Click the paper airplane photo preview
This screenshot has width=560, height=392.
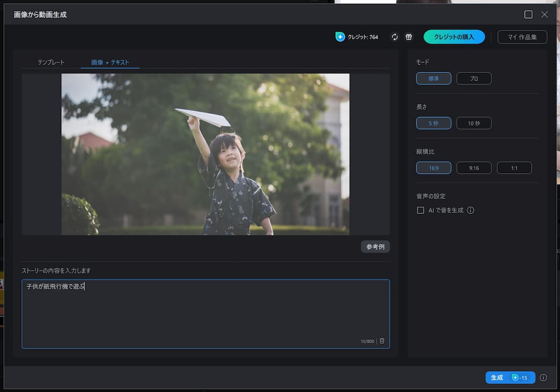click(205, 155)
